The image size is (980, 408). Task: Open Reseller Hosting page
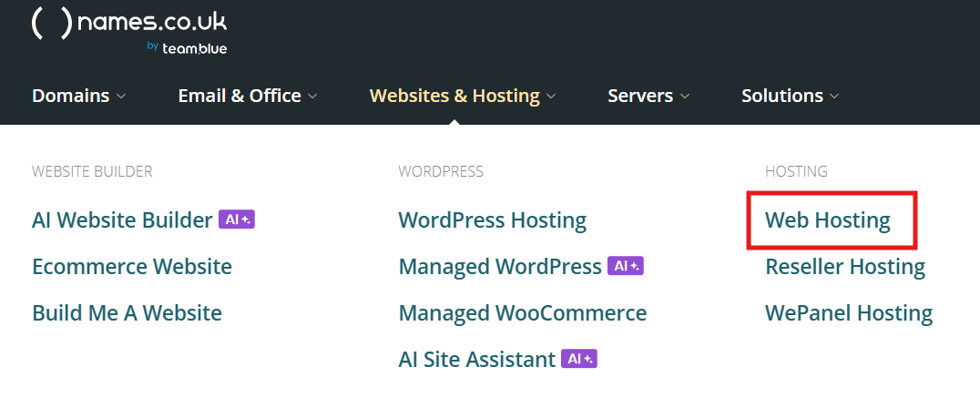pyautogui.click(x=845, y=267)
